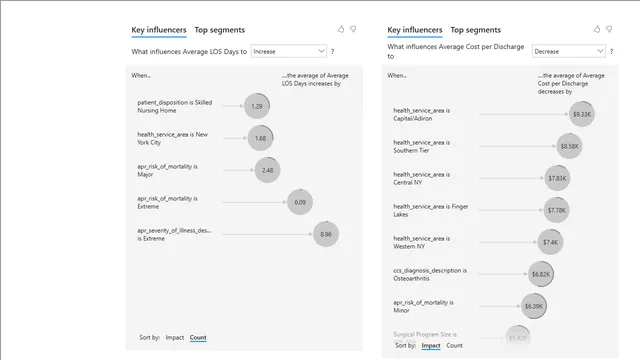Click 'apr_risk_of_mortality is Minor' text
This screenshot has height=360, width=640.
(423, 307)
